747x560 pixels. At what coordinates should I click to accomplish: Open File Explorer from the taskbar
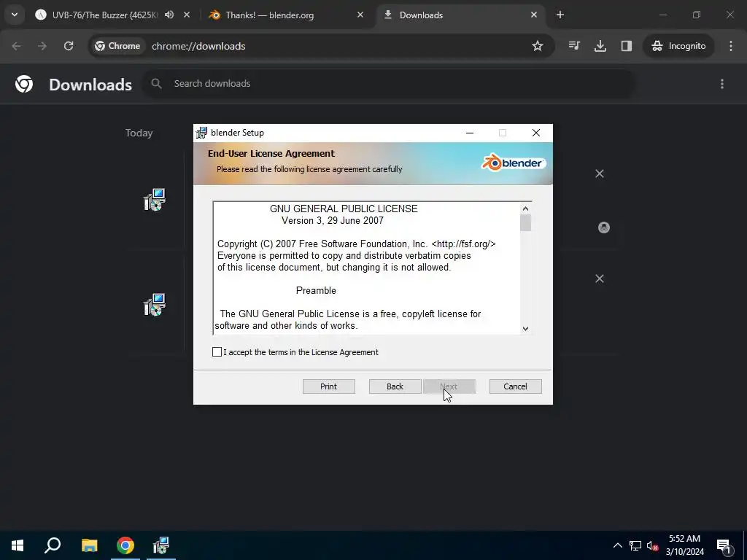click(89, 545)
